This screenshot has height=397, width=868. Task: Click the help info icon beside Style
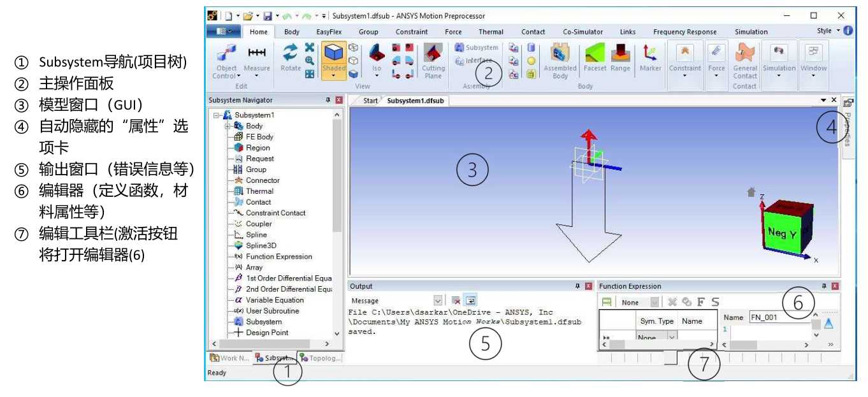pos(848,31)
